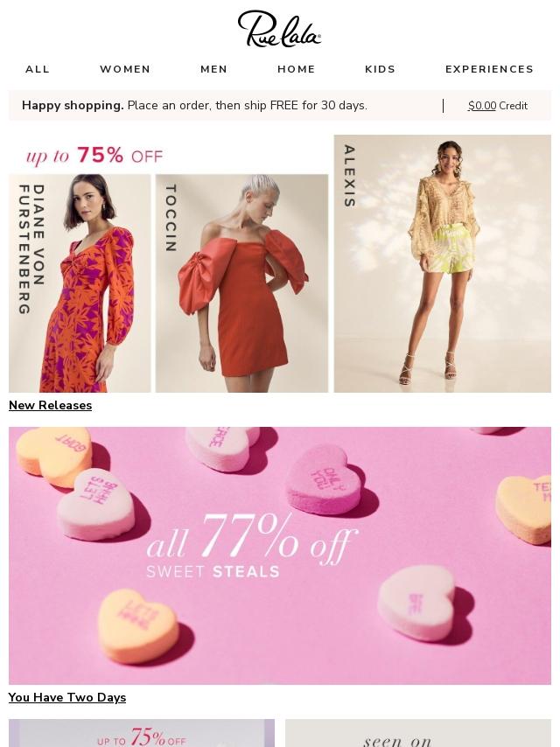Image resolution: width=560 pixels, height=747 pixels.
Task: Click the Rue La La logo
Action: click(279, 29)
